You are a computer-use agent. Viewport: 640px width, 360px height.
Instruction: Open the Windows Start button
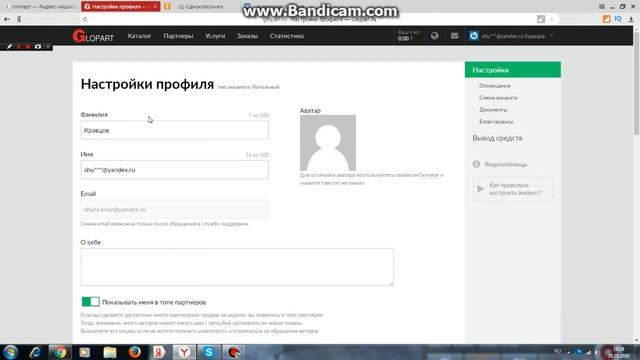click(10, 352)
